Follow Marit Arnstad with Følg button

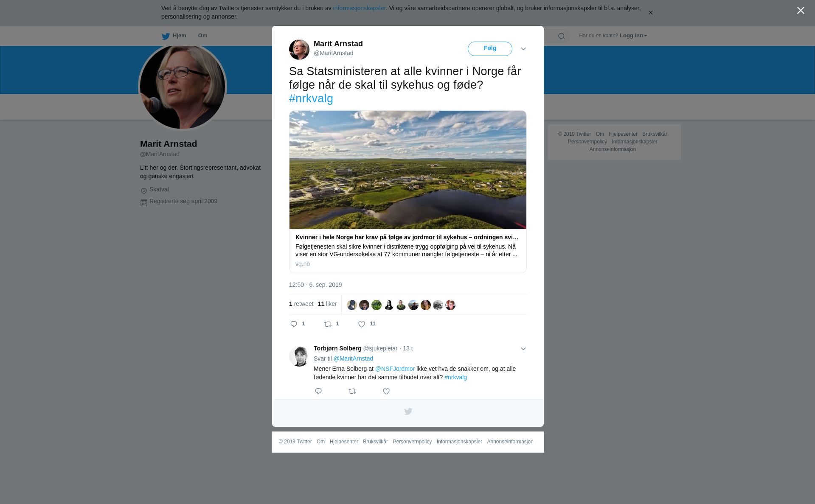[490, 48]
